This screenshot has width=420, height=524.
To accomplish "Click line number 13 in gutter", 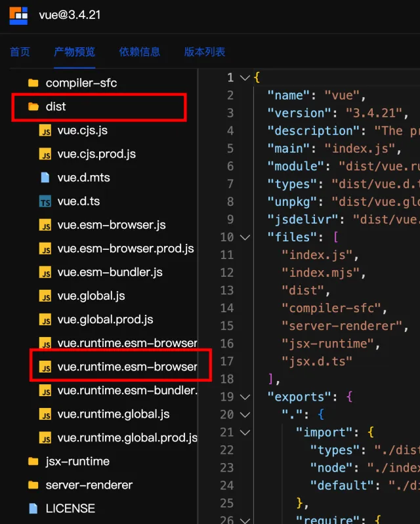I will 226,291.
